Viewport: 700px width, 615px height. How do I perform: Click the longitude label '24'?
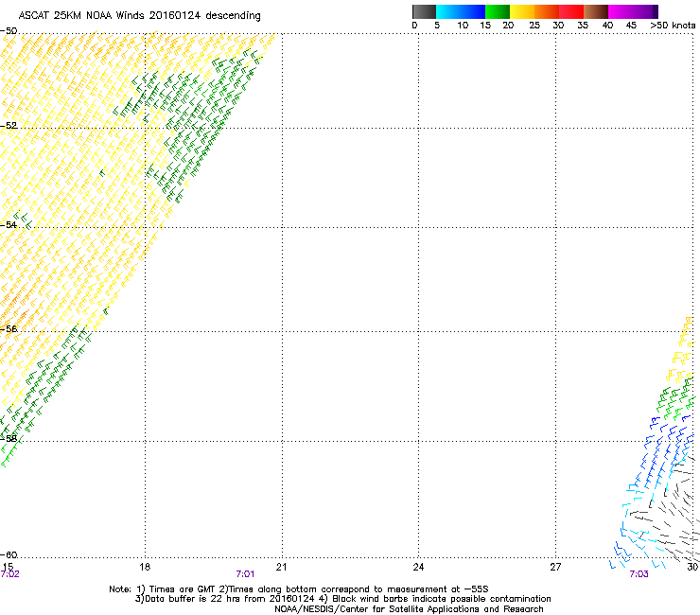(418, 567)
